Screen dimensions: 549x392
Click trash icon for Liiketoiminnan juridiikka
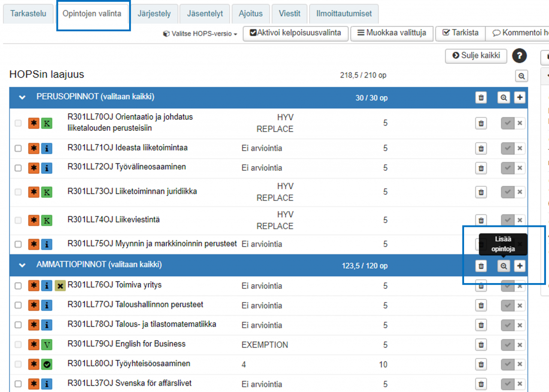481,192
